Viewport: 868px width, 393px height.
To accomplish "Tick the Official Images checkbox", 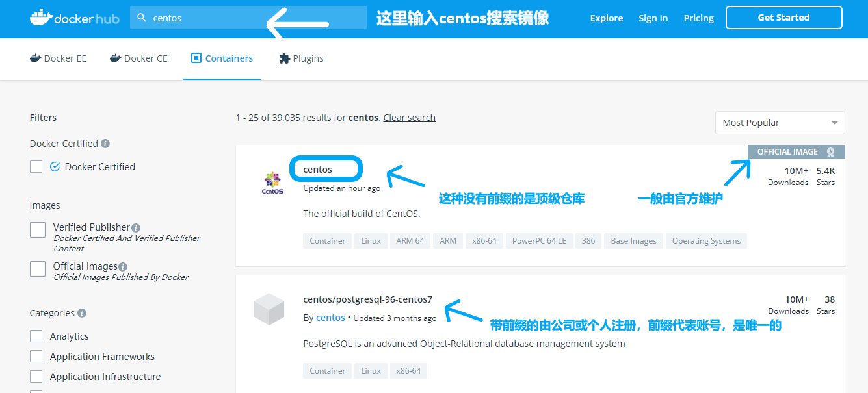I will [x=38, y=269].
